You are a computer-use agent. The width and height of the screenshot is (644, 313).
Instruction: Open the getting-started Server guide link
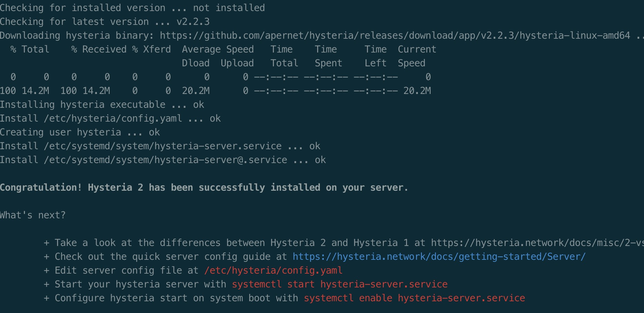point(439,257)
